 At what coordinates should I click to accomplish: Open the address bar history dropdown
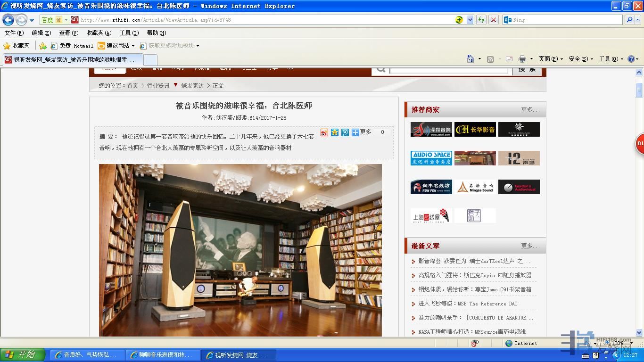470,20
